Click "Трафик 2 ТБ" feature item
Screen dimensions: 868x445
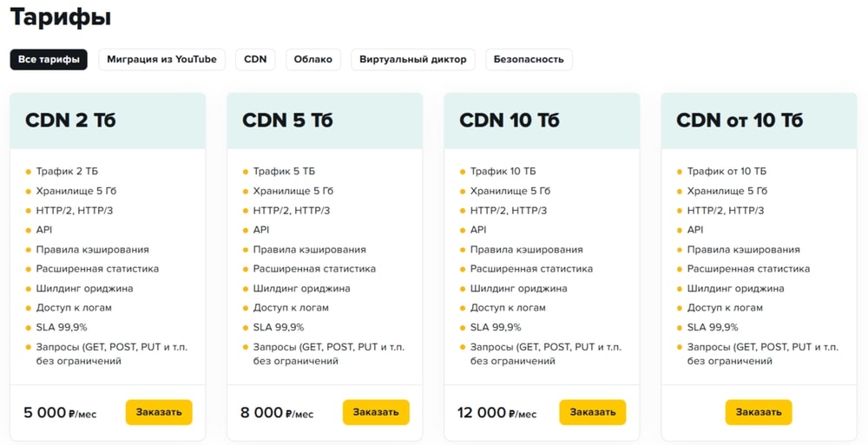(67, 172)
